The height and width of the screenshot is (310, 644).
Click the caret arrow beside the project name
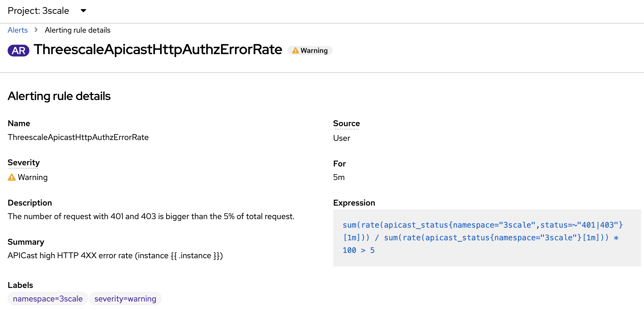pos(83,11)
